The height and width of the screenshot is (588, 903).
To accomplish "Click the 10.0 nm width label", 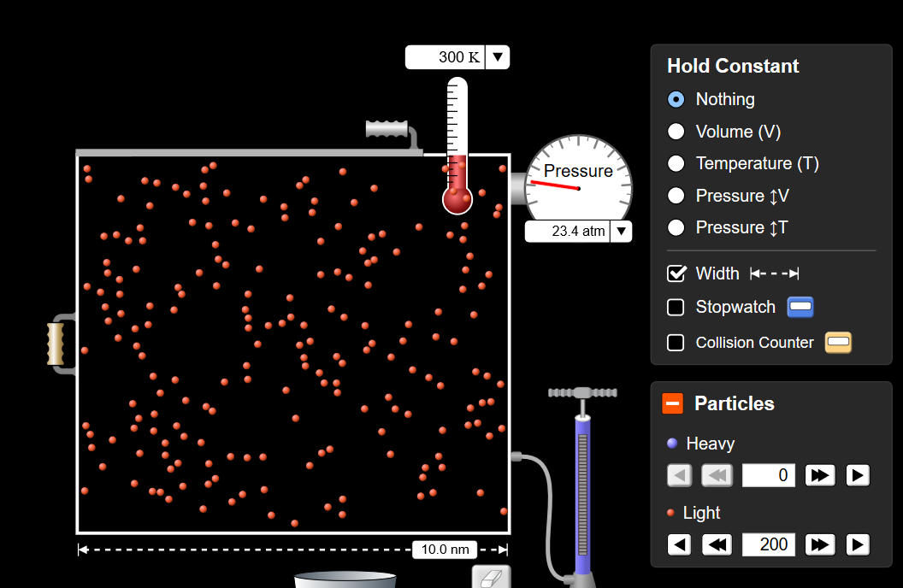I will 445,550.
